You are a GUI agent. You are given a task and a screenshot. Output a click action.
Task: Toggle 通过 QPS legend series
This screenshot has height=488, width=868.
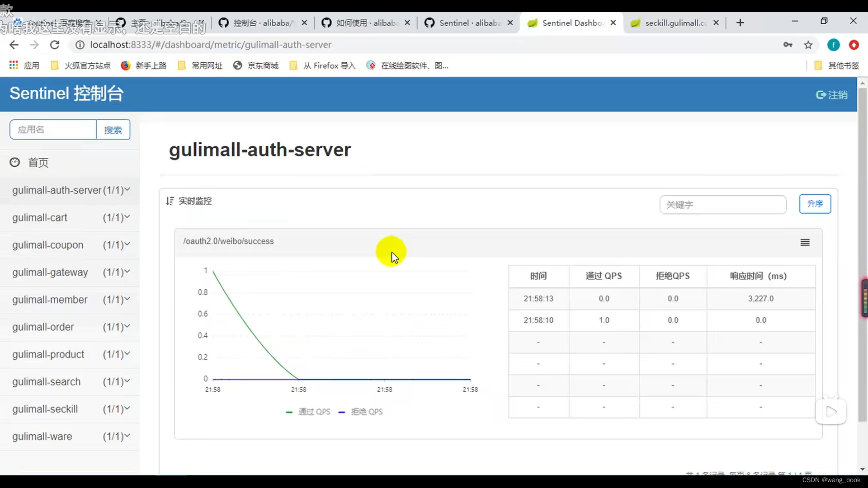pos(308,412)
